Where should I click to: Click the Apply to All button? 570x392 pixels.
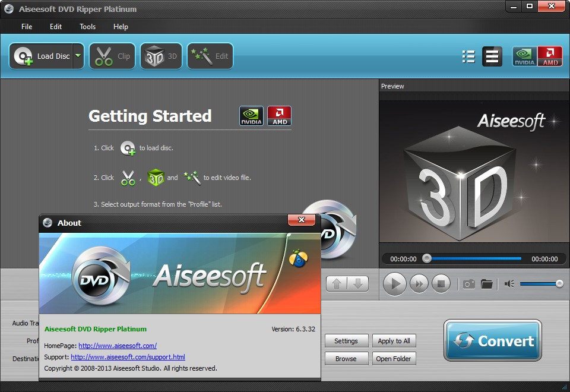(x=394, y=341)
